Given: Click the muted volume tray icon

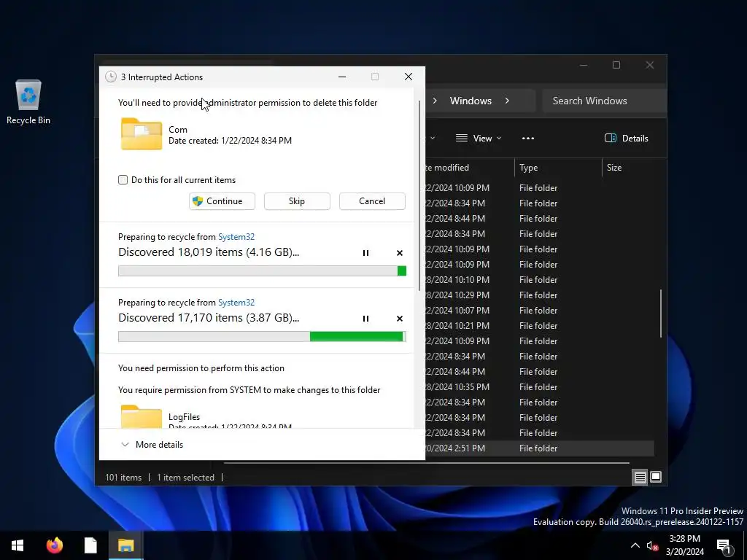Looking at the screenshot, I should coord(653,545).
